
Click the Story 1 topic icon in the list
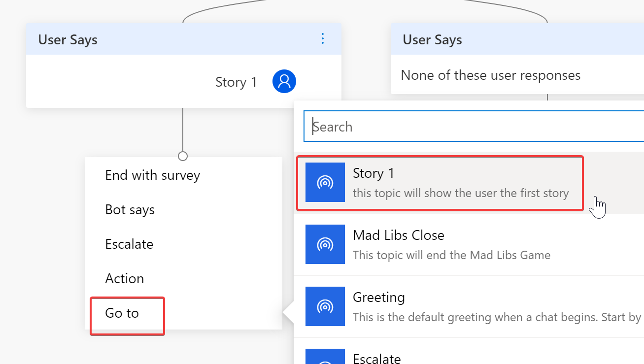(x=325, y=182)
